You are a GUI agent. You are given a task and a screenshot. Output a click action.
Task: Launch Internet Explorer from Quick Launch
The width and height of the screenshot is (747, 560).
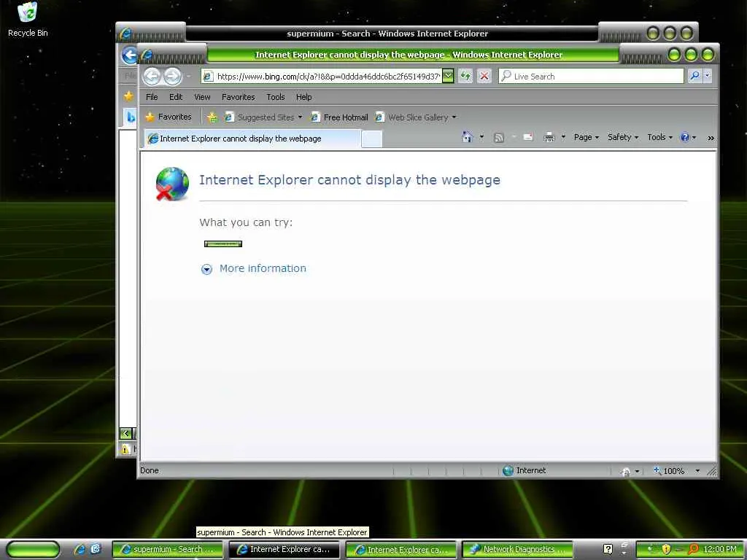pyautogui.click(x=79, y=549)
